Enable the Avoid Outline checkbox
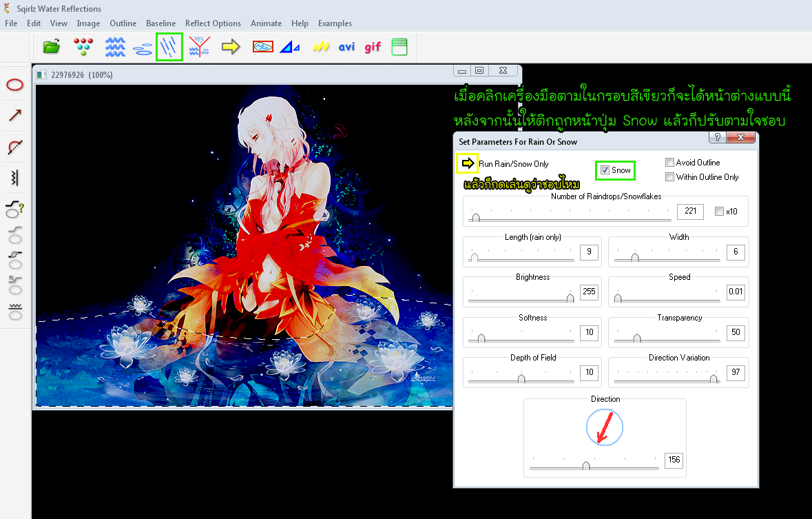Image resolution: width=812 pixels, height=519 pixels. [669, 162]
